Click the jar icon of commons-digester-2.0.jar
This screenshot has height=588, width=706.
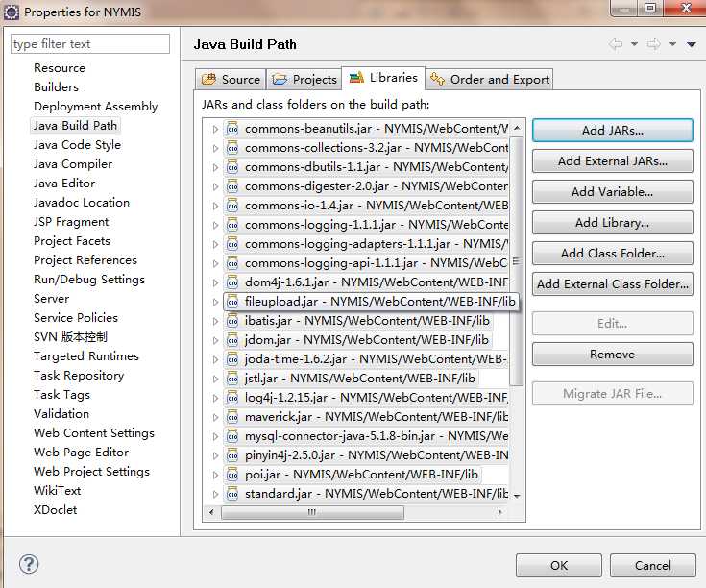tap(232, 186)
